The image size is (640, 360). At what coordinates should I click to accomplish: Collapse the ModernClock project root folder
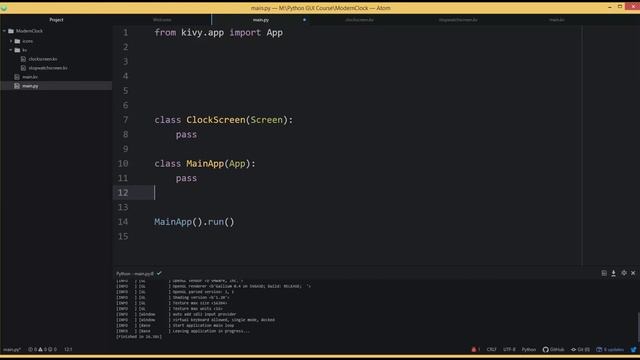4,31
